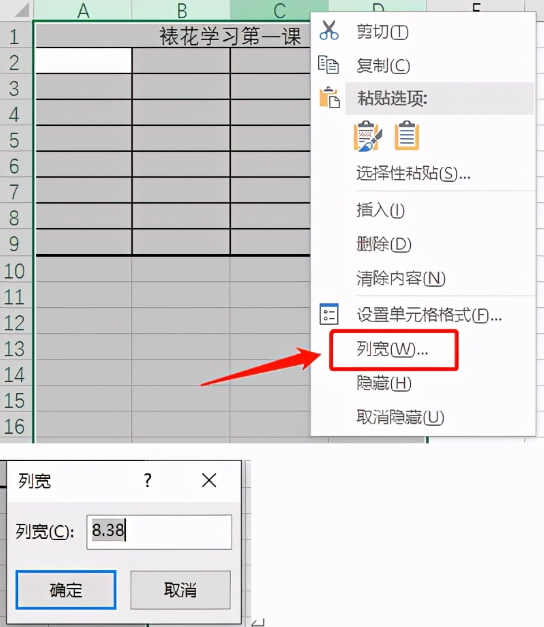Select 清除内容(N) menu entry
Viewport: 544px width, 627px height.
401,278
